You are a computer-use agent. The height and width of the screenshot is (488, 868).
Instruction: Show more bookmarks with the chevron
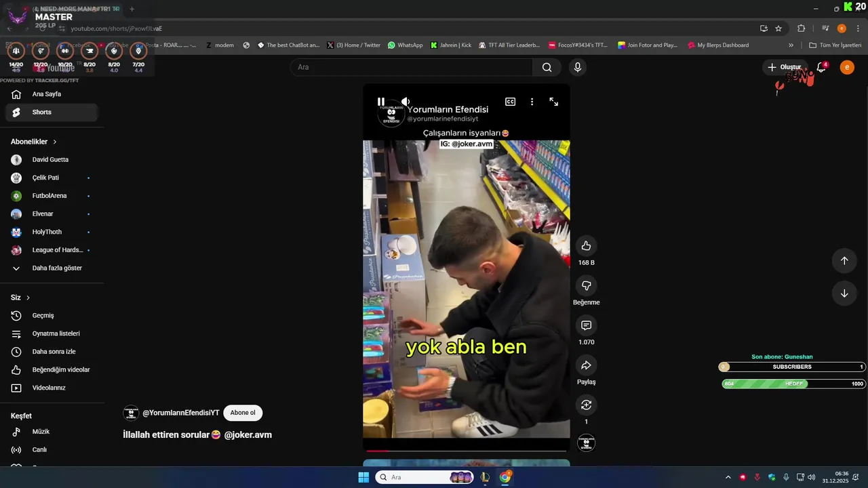pyautogui.click(x=791, y=45)
